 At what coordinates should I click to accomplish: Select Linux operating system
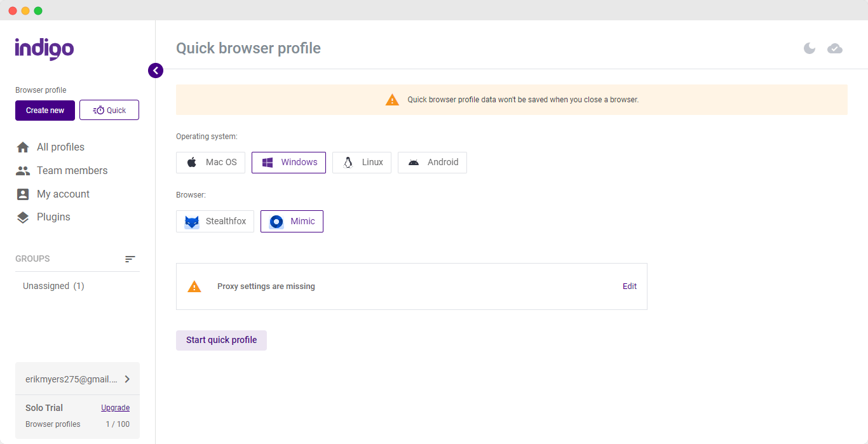[362, 163]
